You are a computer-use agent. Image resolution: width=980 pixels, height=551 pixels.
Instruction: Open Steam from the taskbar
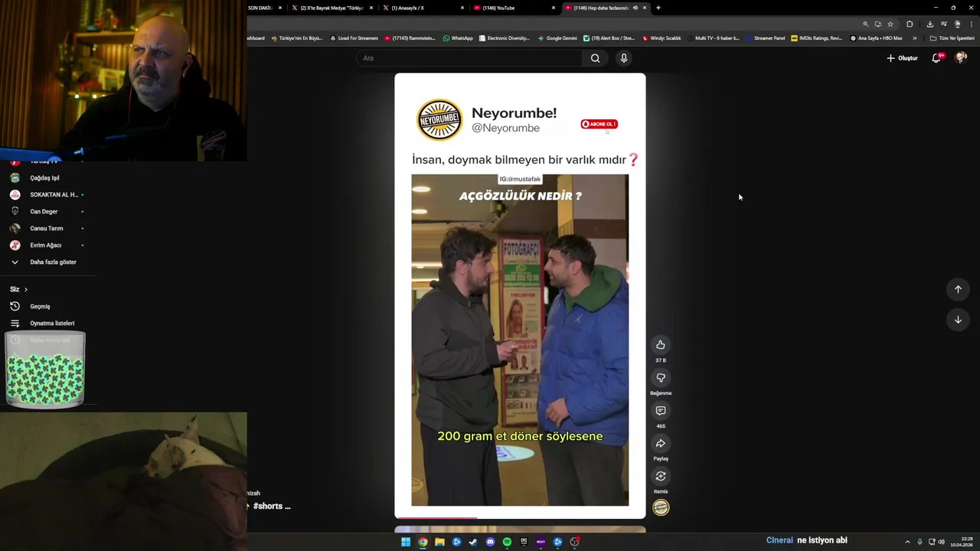pyautogui.click(x=473, y=542)
